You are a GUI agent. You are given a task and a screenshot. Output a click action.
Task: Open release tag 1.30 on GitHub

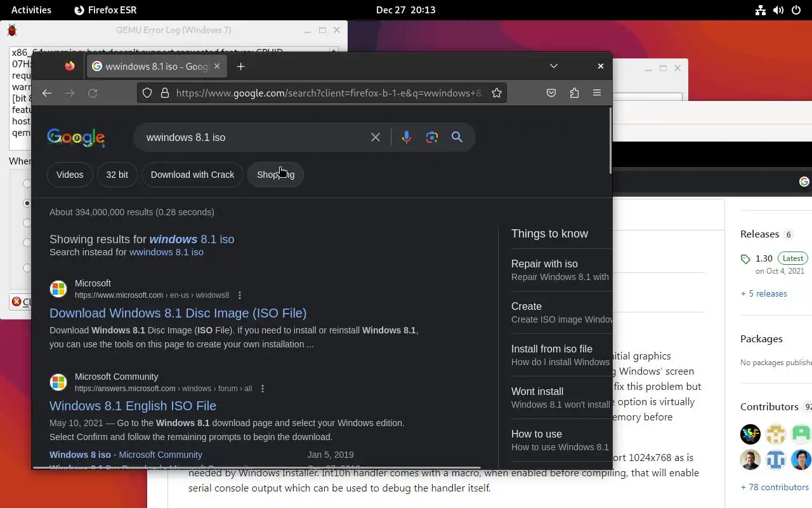[x=764, y=258]
